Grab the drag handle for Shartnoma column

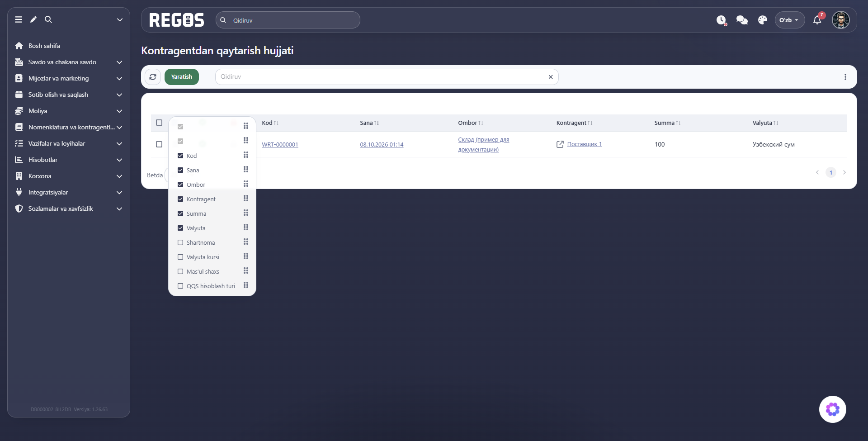(246, 242)
